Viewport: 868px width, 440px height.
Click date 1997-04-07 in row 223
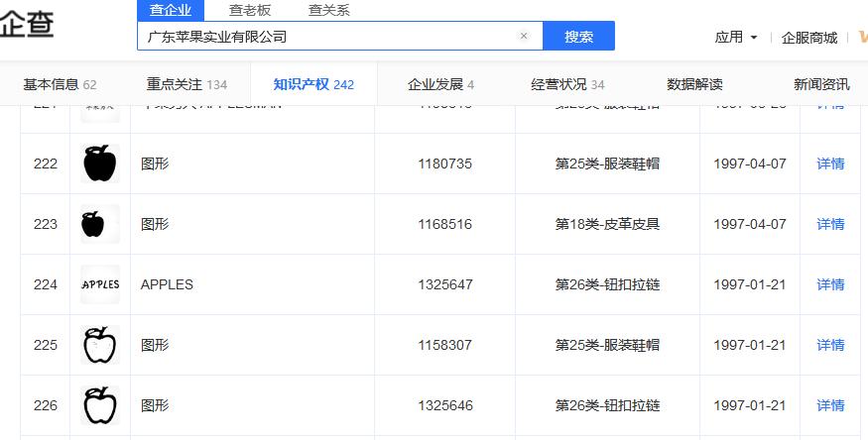[750, 224]
